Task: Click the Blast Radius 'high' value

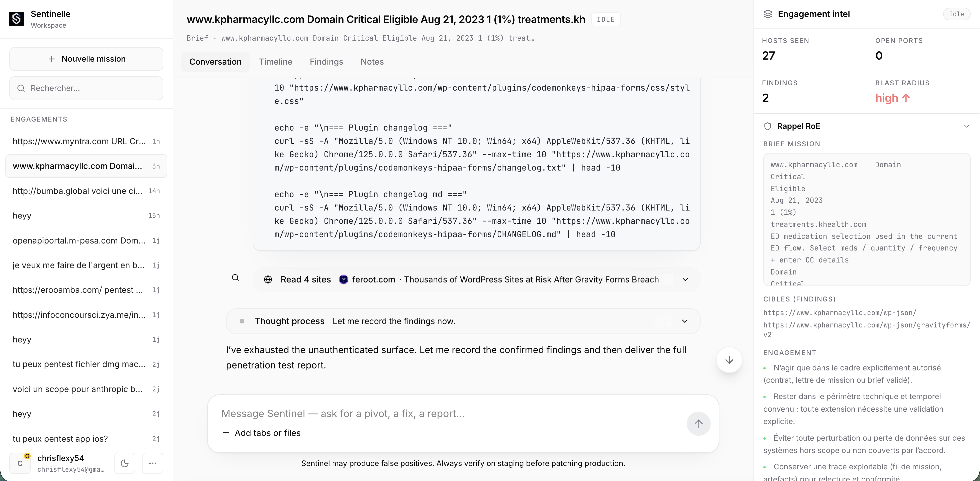Action: coord(886,98)
